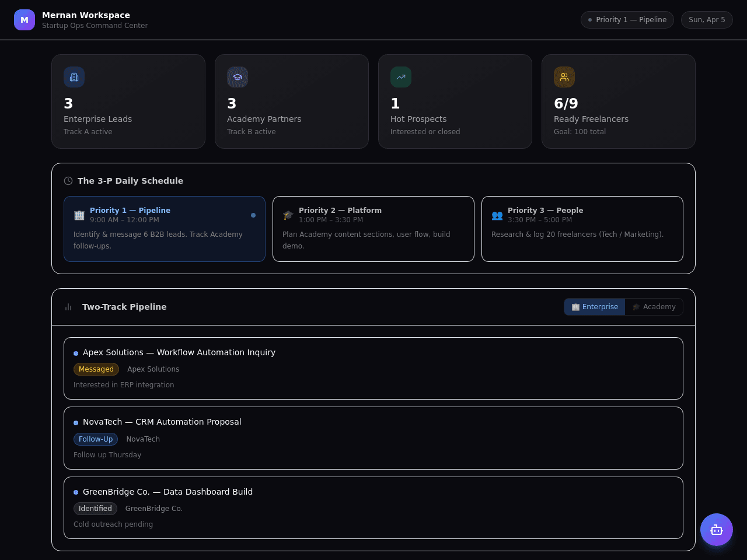Click the active indicator dot in Priority 1 card
747x560 pixels.
coord(253,215)
